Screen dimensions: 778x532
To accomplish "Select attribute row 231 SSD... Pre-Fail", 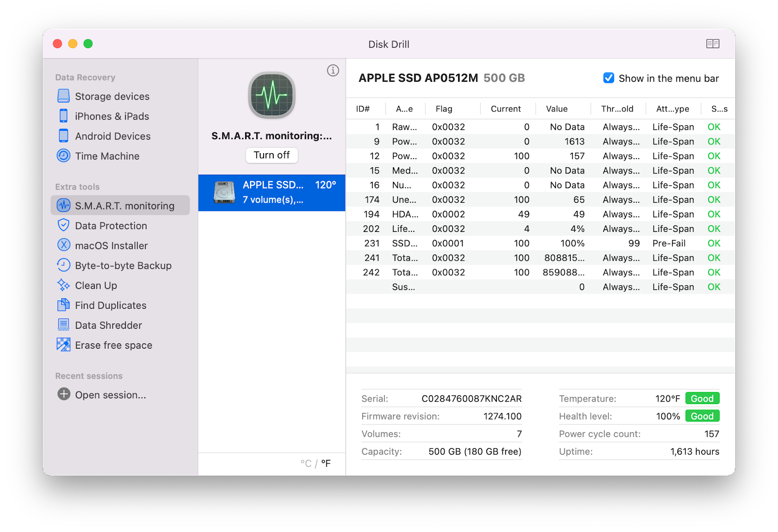I will 540,243.
